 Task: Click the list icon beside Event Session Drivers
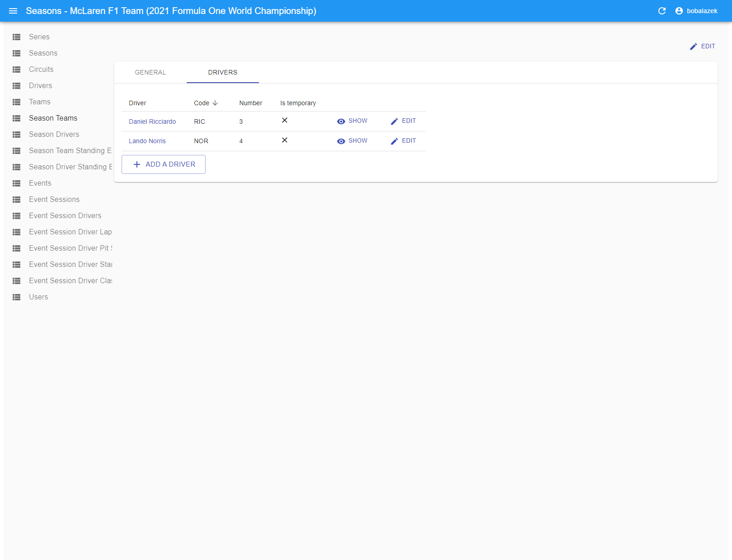17,216
